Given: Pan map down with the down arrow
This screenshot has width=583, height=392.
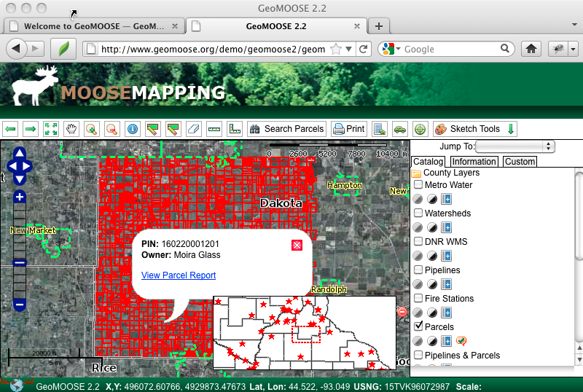Looking at the screenshot, I should click(x=20, y=180).
